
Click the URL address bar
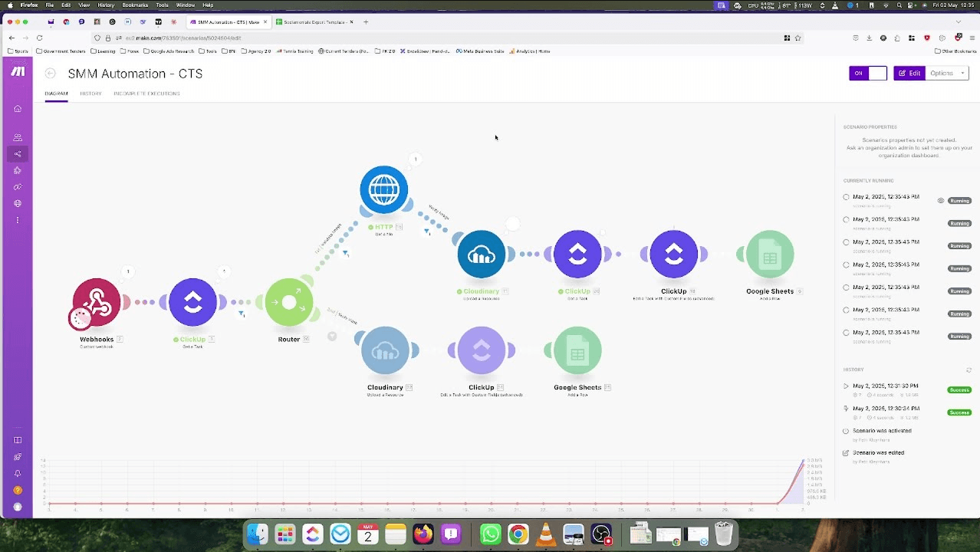(445, 38)
